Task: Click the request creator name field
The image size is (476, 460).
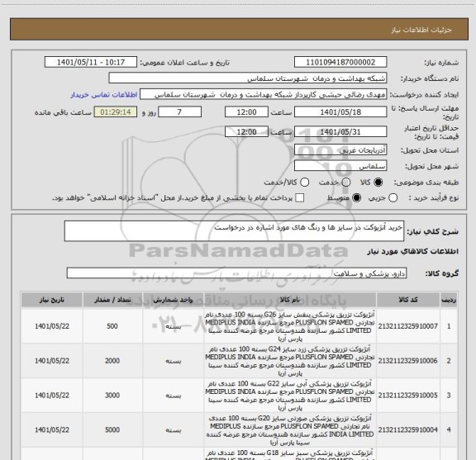Action: tap(263, 95)
